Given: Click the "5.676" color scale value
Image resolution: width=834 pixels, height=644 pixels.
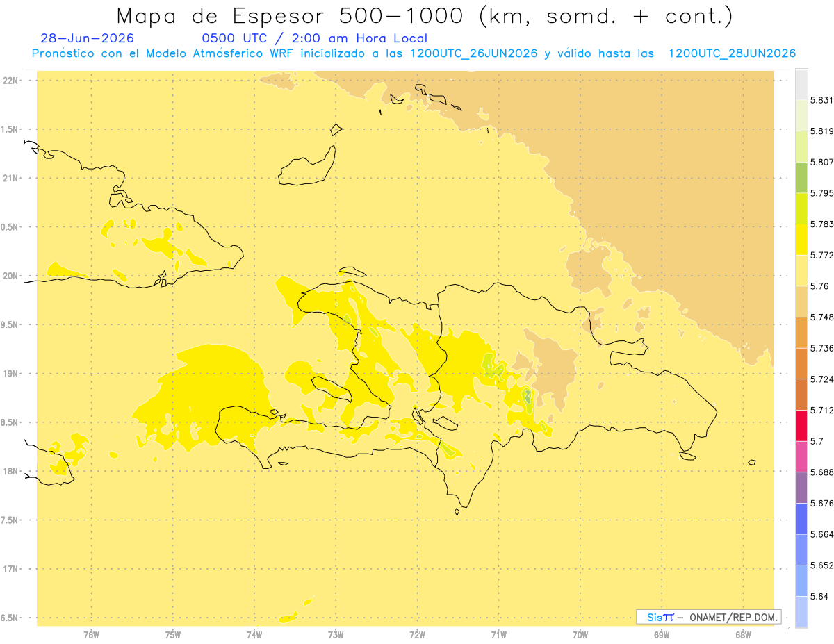Looking at the screenshot, I should click(822, 504).
